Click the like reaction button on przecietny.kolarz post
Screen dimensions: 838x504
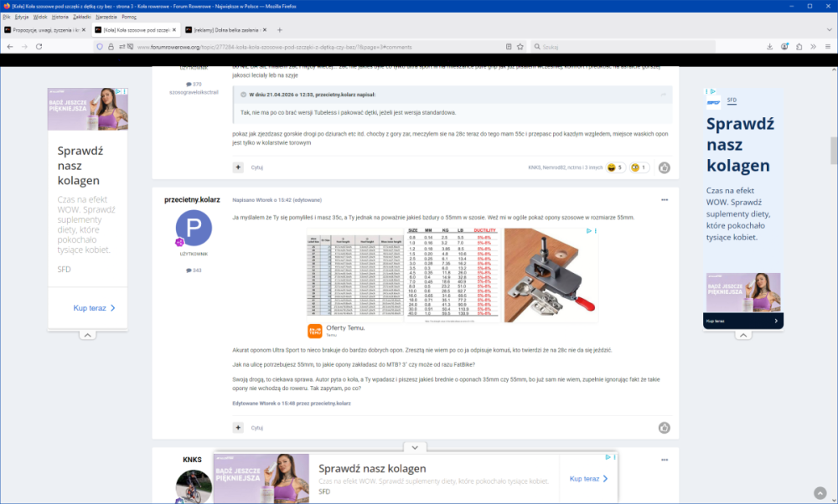[664, 428]
